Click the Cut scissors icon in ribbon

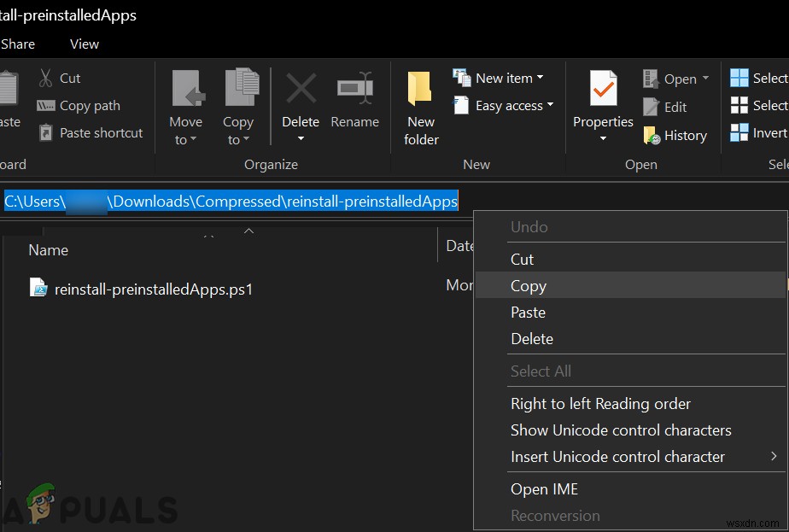click(46, 78)
